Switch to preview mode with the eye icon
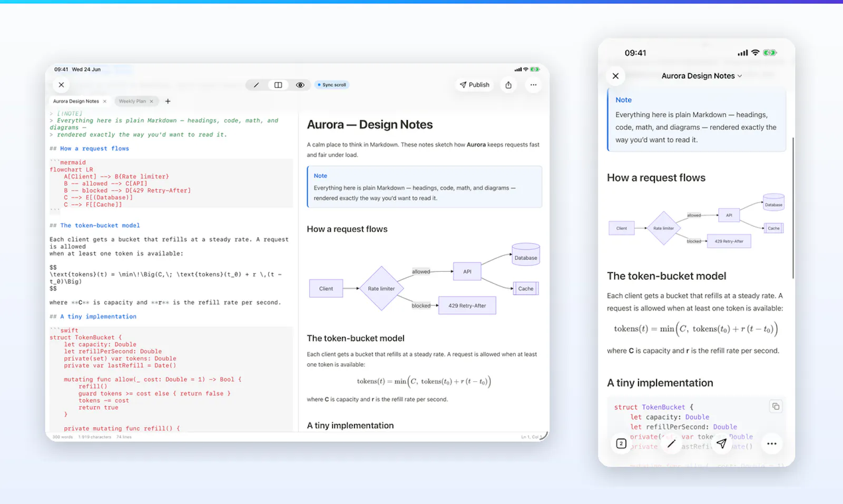Image resolution: width=843 pixels, height=504 pixels. 300,85
